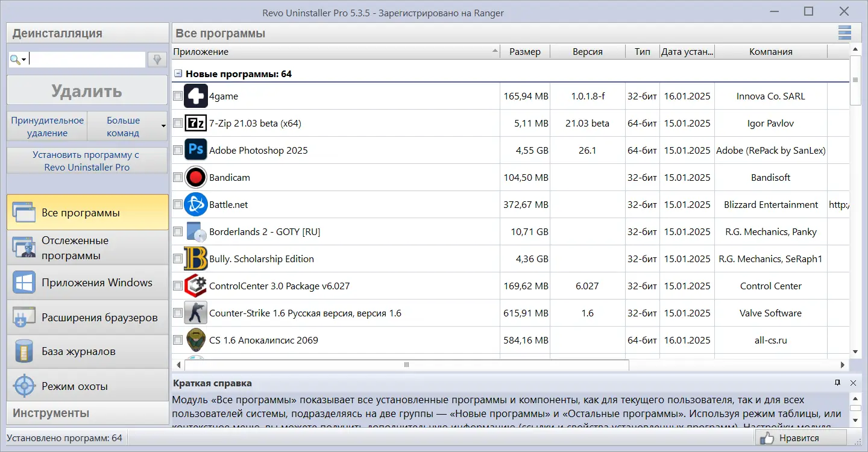Click the Удалить button
The width and height of the screenshot is (868, 452).
click(x=87, y=90)
